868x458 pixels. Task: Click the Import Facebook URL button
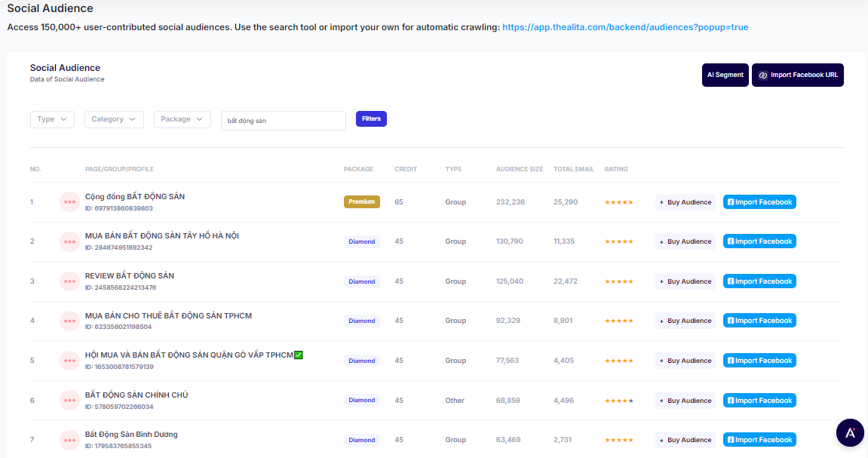tap(797, 75)
